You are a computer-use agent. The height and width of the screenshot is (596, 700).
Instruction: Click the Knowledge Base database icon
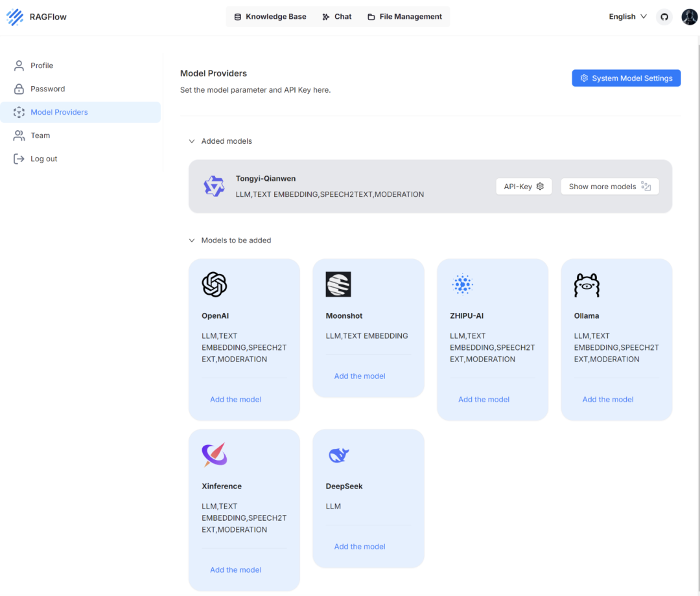point(237,17)
